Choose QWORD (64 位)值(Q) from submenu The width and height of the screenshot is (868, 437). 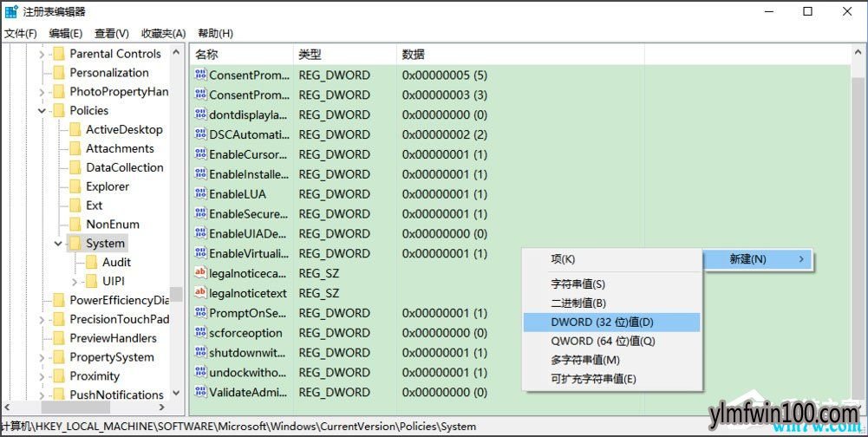(x=611, y=341)
